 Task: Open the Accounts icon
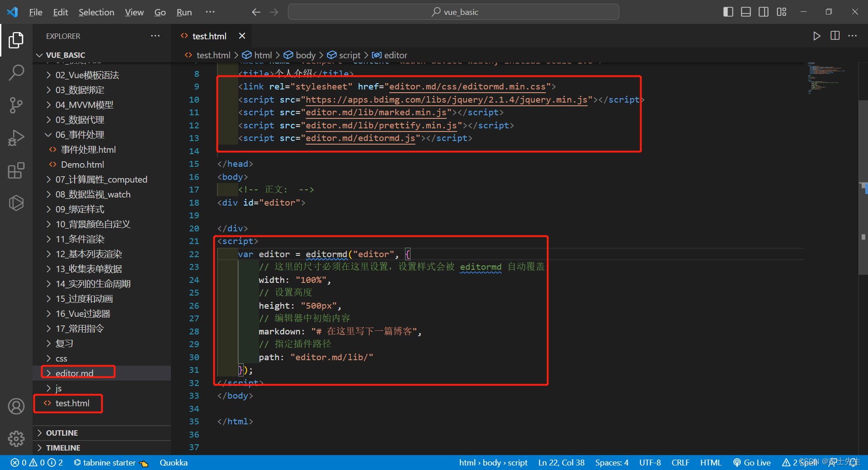coord(16,406)
